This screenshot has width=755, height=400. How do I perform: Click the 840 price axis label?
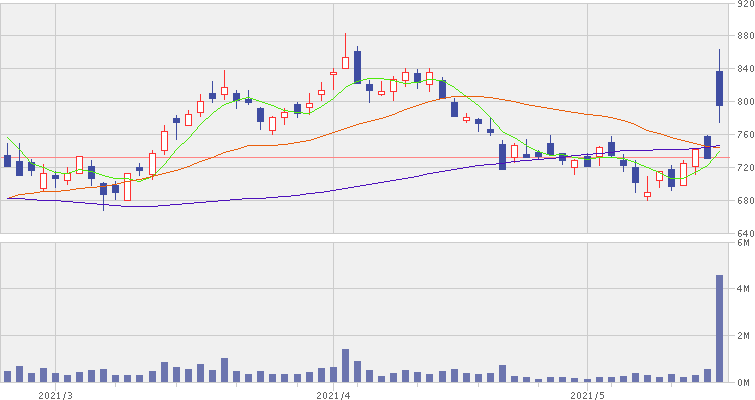743,70
